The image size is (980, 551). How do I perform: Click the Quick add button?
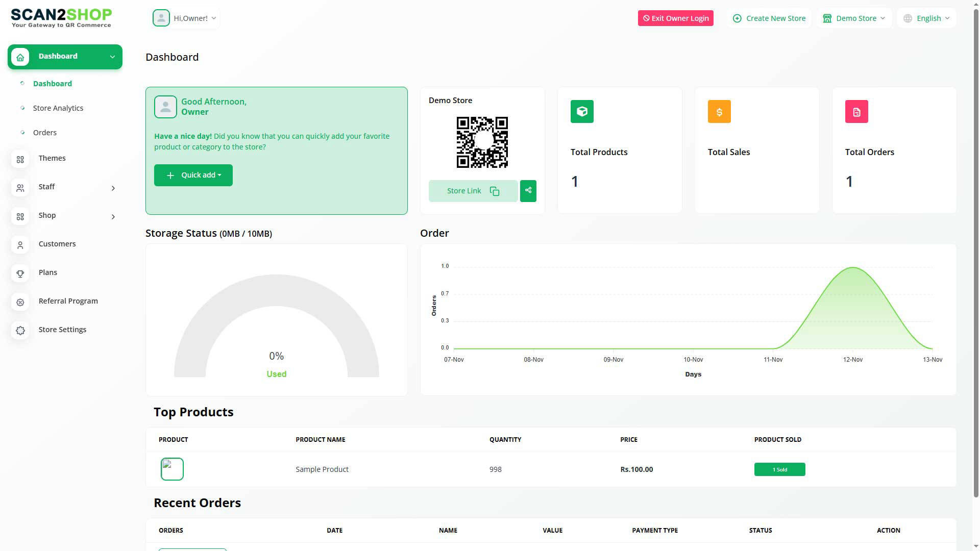pos(193,175)
